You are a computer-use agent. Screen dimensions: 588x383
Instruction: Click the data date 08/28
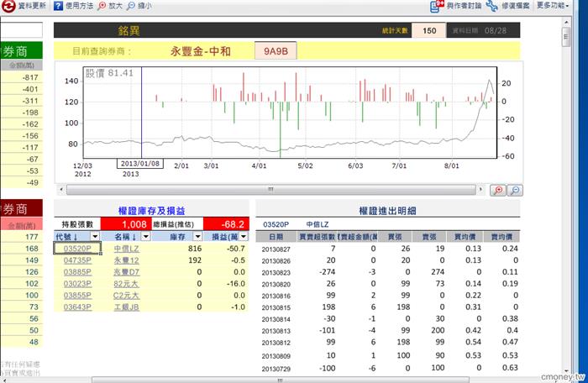click(x=495, y=31)
